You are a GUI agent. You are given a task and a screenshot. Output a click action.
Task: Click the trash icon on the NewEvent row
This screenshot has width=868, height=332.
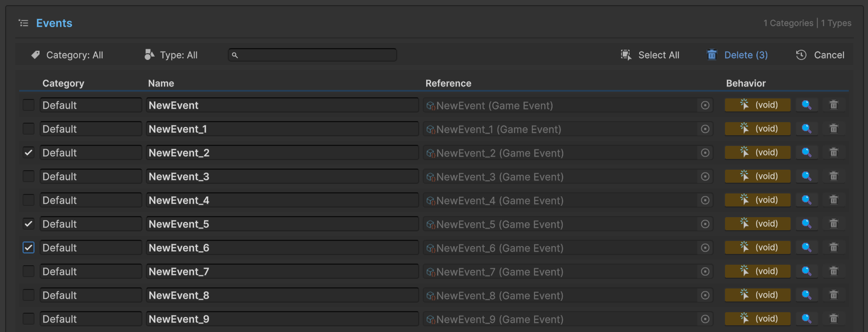pyautogui.click(x=833, y=105)
